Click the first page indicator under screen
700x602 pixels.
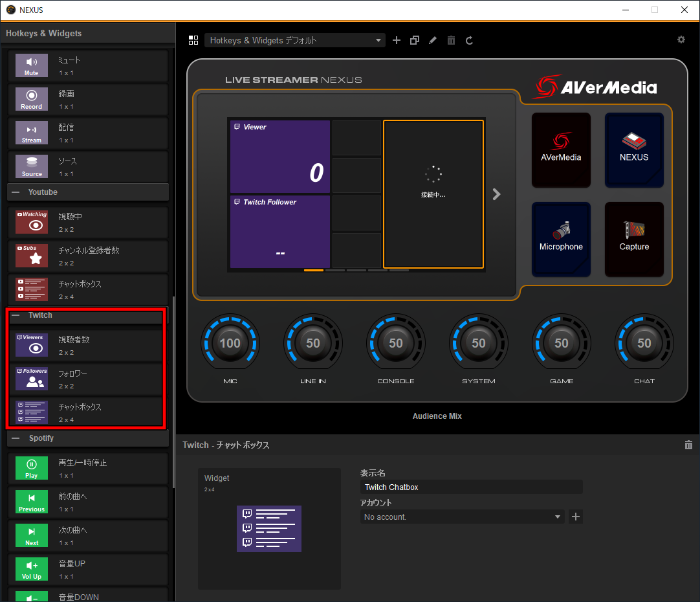pos(314,270)
